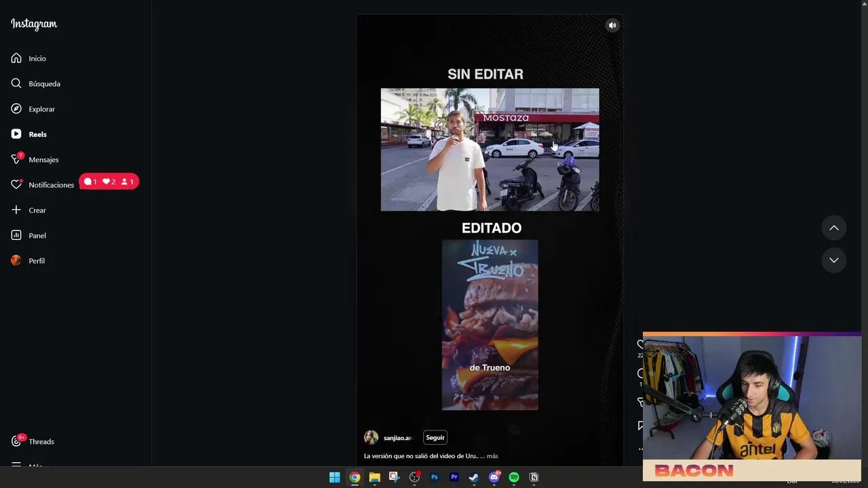Open Discord from the taskbar

[494, 477]
